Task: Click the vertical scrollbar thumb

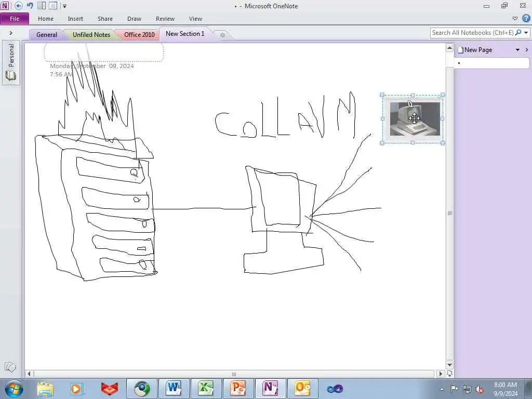Action: [x=449, y=213]
